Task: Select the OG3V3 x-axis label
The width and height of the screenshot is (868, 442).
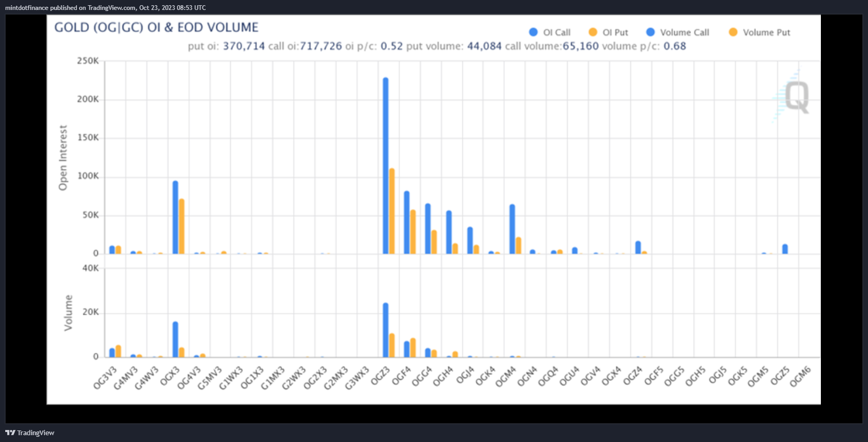Action: coord(105,378)
